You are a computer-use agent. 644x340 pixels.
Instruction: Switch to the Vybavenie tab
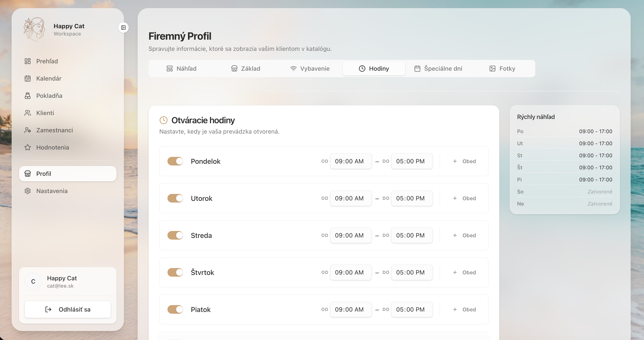310,68
